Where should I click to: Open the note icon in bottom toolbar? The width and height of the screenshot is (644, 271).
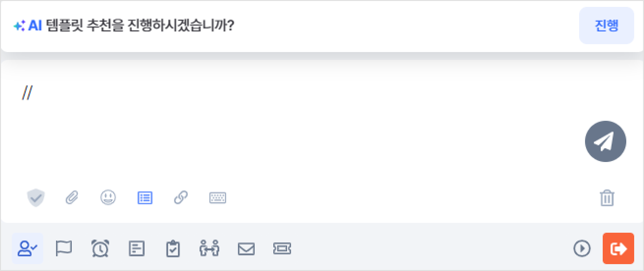pos(136,249)
